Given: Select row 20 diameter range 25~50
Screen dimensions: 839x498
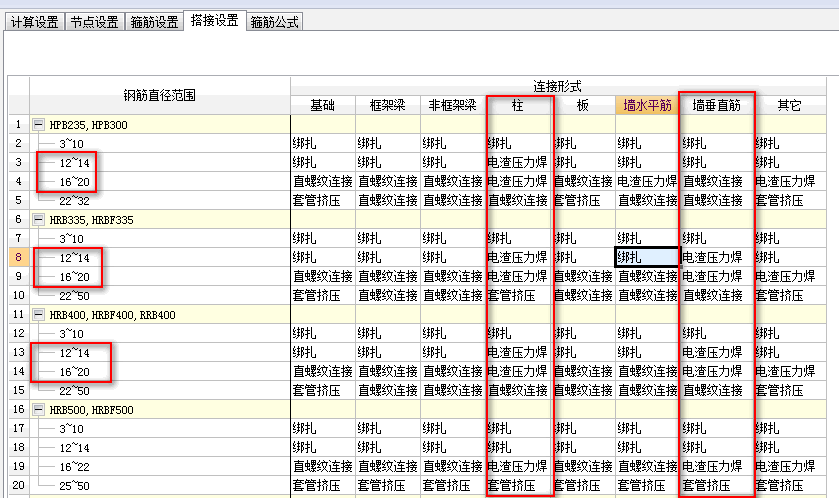Looking at the screenshot, I should point(74,486).
